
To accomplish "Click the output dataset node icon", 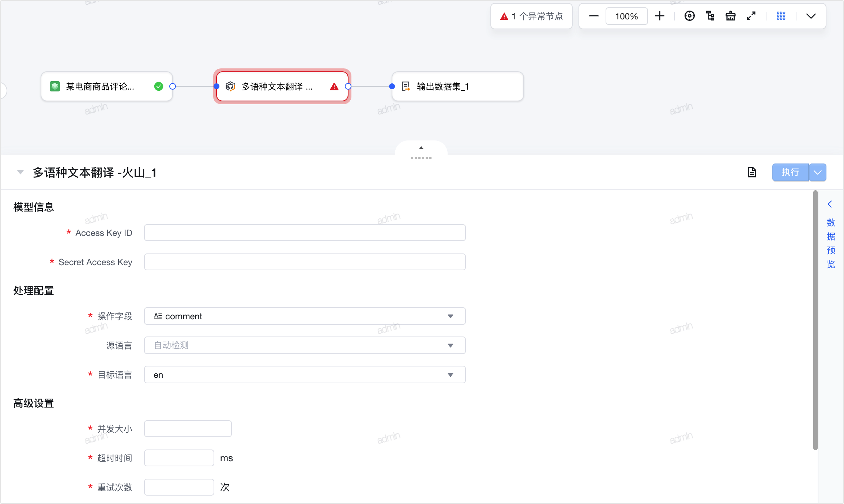I will point(406,86).
